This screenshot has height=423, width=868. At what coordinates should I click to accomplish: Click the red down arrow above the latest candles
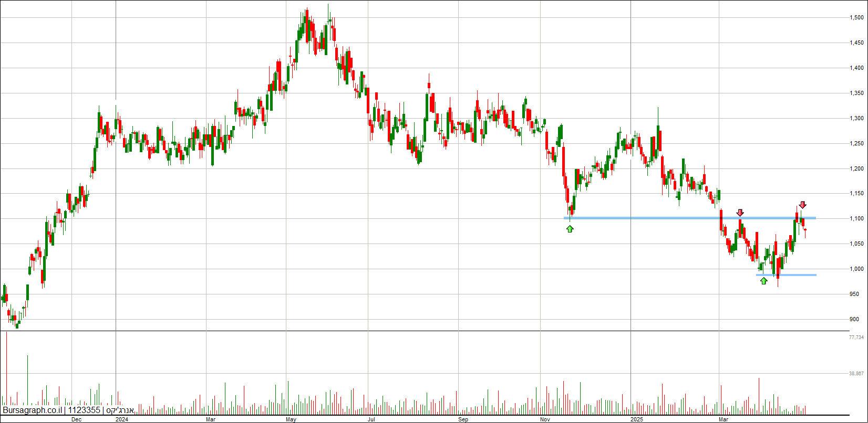tap(802, 205)
